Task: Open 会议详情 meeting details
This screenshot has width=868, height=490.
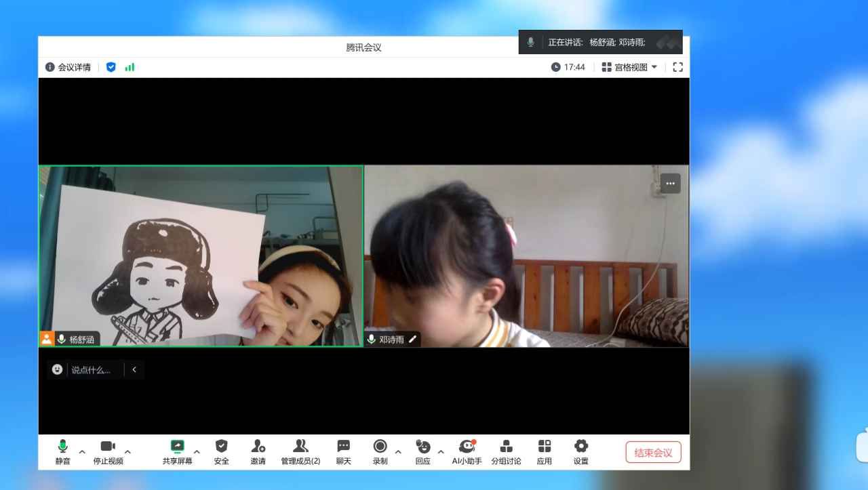Action: [x=68, y=67]
